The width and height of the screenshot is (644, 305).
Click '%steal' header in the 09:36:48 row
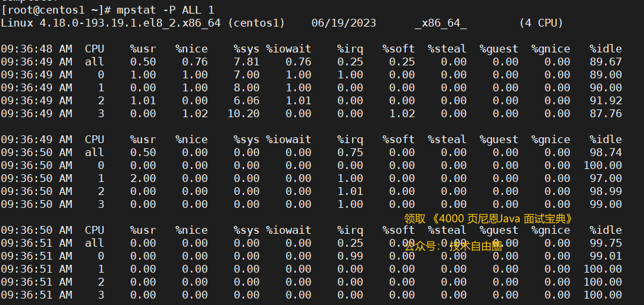(447, 49)
